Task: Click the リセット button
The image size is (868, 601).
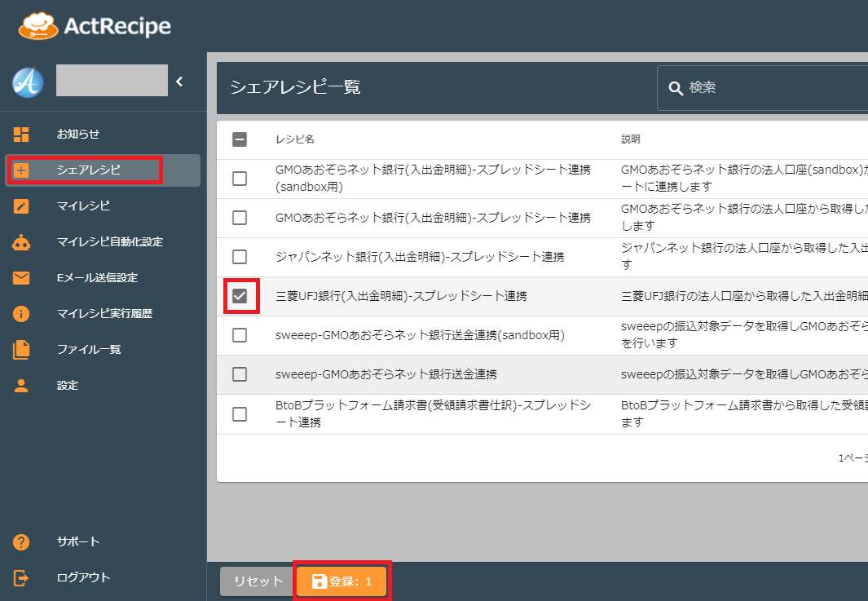Action: point(258,581)
